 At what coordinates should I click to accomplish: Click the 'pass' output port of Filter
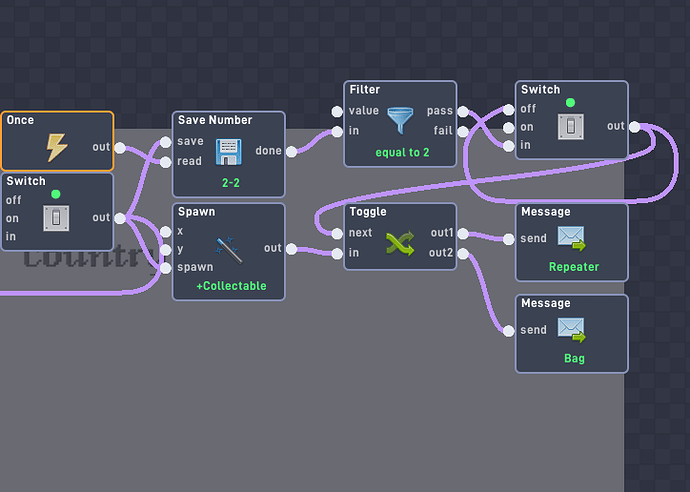click(x=463, y=111)
